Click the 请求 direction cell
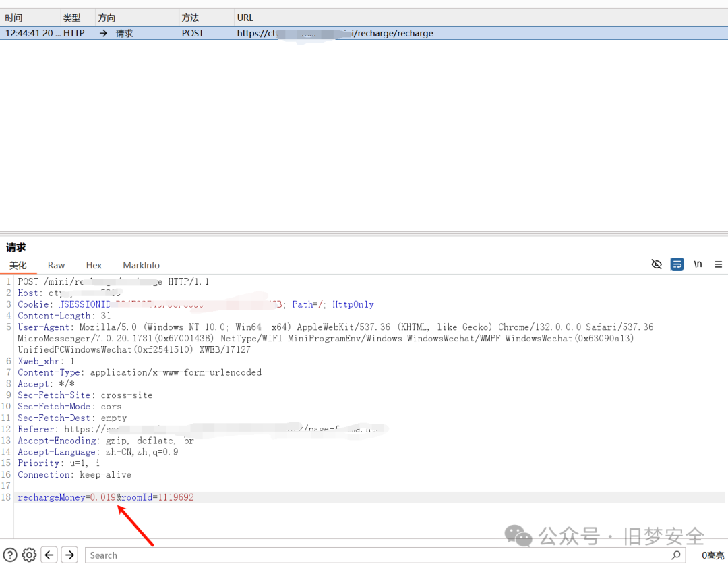Image resolution: width=728 pixels, height=566 pixels. 124,34
